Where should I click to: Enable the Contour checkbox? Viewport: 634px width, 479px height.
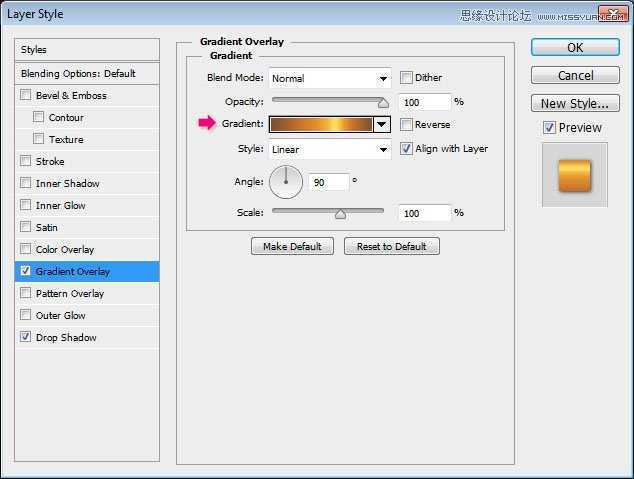pos(38,117)
